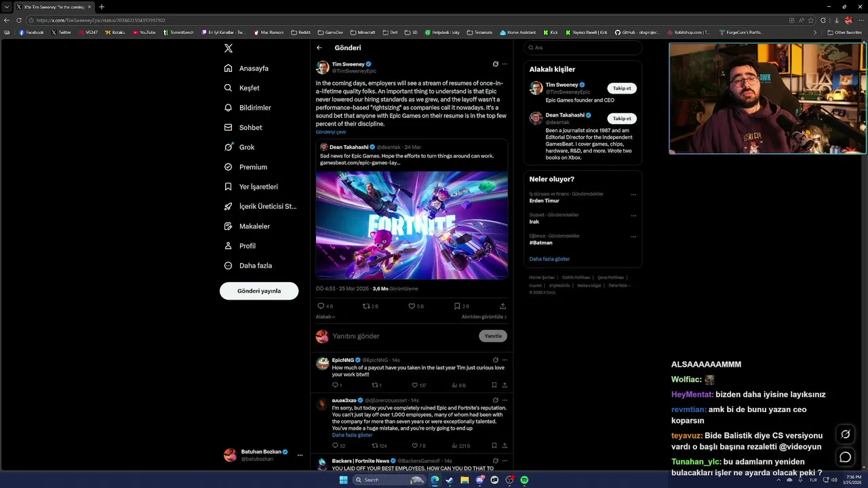Viewport: 868px width, 488px height.
Task: Open Profil page
Action: 239,246
